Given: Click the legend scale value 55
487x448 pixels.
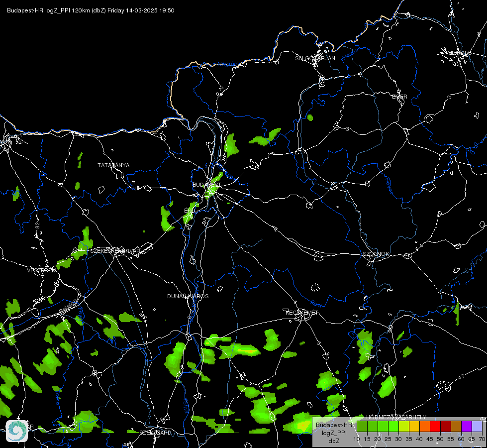Looking at the screenshot, I should (x=451, y=439).
